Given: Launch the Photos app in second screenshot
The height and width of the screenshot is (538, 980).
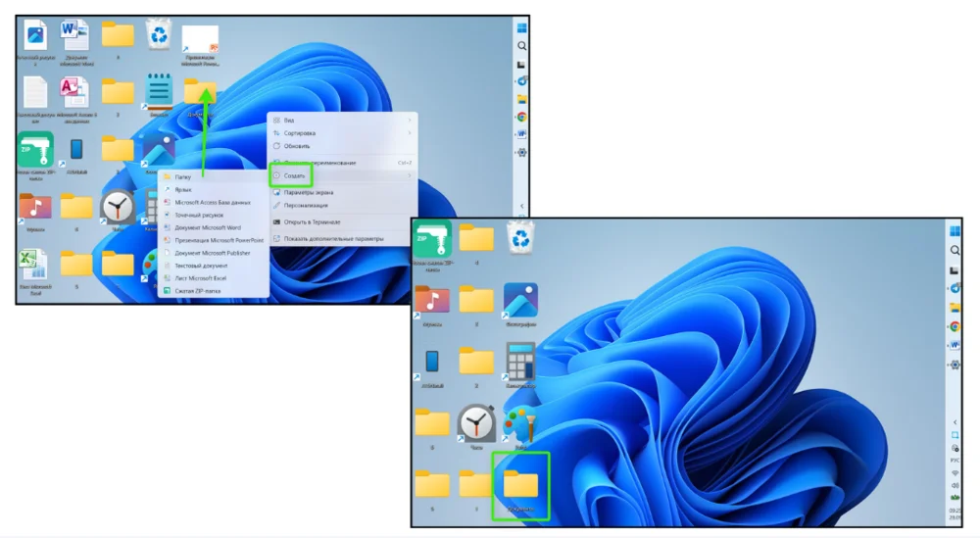Looking at the screenshot, I should (x=520, y=299).
